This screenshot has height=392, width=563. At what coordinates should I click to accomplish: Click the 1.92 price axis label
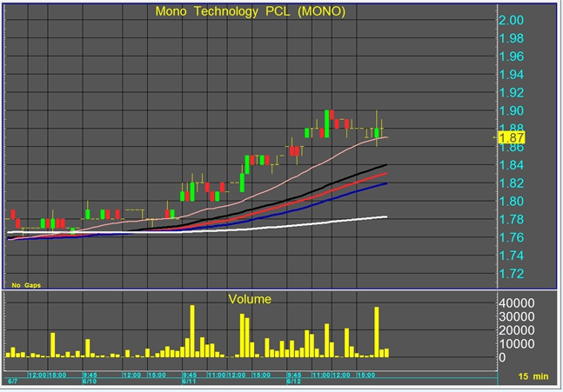point(512,92)
